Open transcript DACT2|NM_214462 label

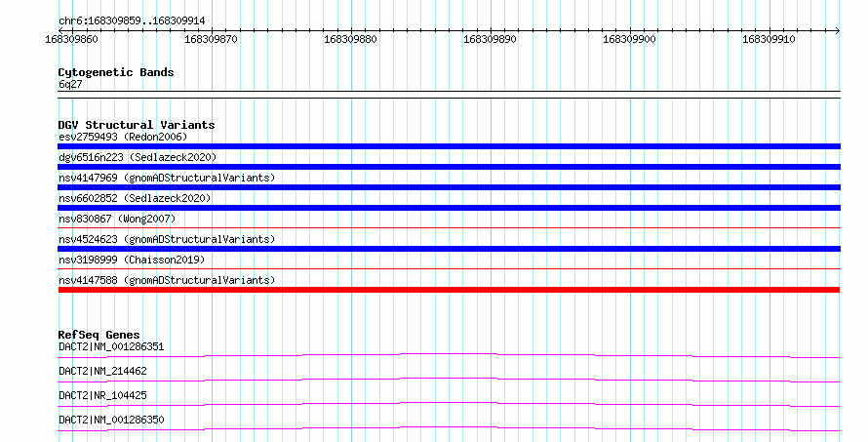[x=102, y=371]
